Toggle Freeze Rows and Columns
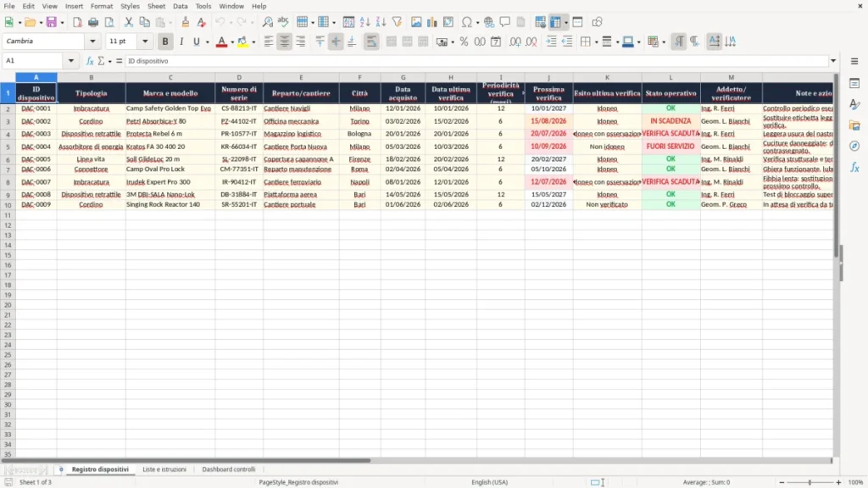 pyautogui.click(x=556, y=22)
